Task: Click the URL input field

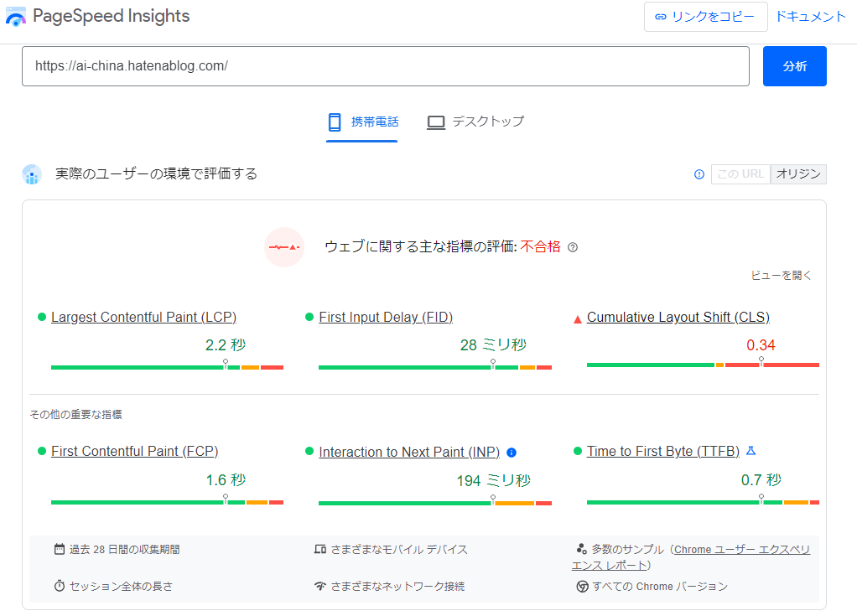Action: click(386, 66)
